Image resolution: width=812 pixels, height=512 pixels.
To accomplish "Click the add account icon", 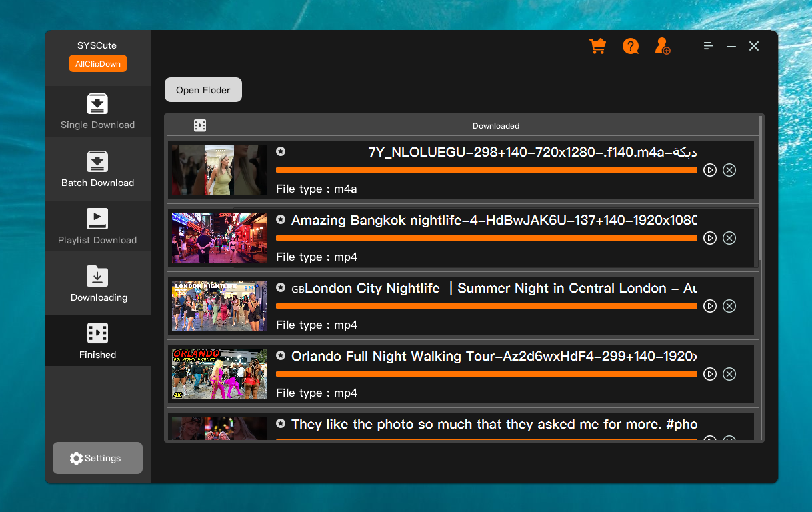I will pos(662,46).
